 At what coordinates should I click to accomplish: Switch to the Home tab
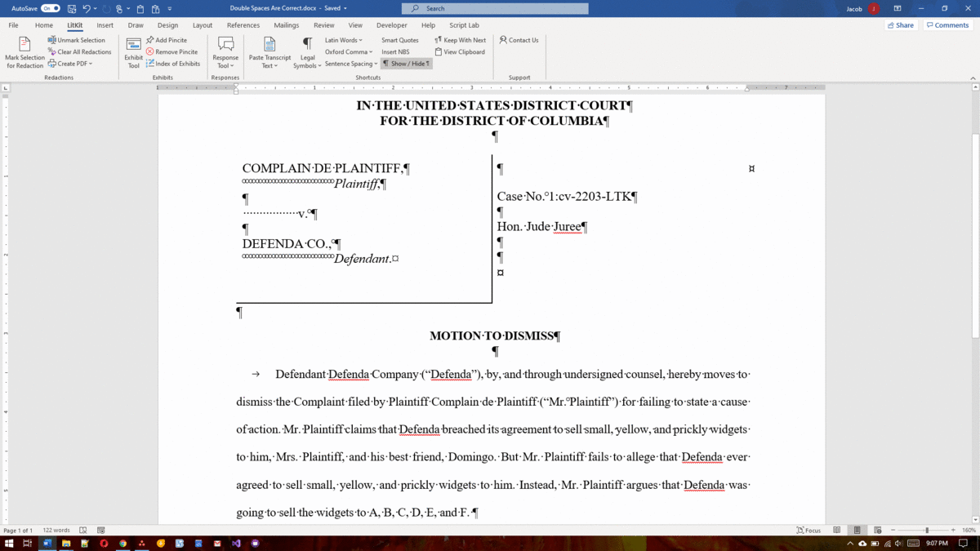pos(44,25)
